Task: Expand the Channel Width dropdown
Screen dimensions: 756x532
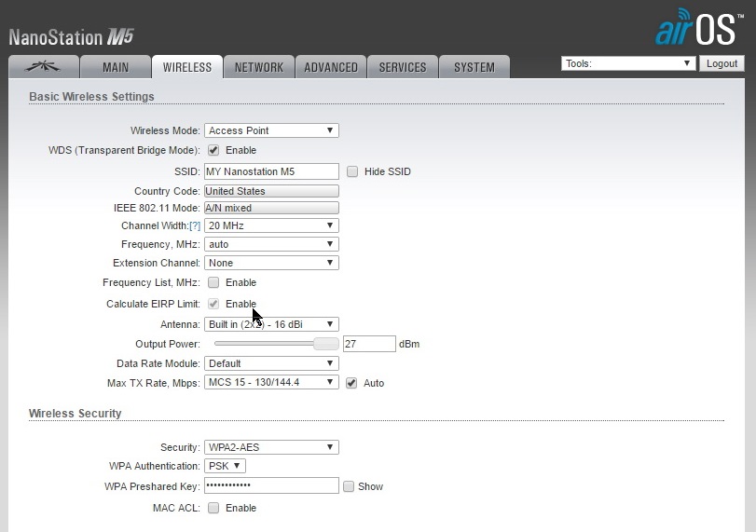Action: [x=271, y=225]
